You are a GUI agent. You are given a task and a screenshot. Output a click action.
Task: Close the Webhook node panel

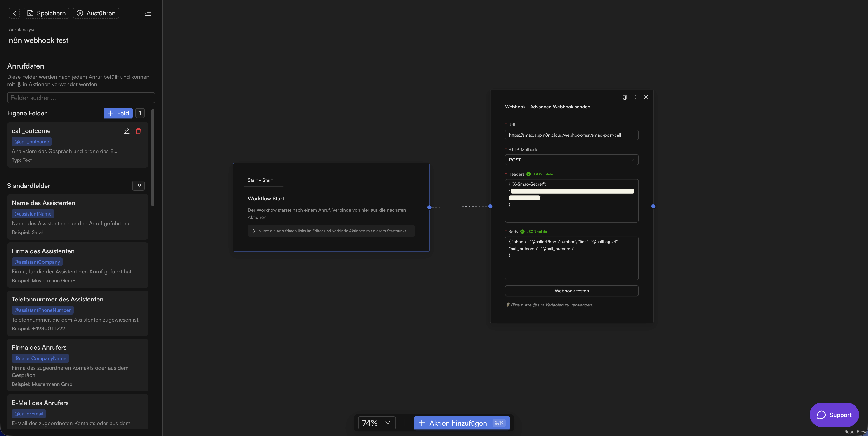coord(646,97)
